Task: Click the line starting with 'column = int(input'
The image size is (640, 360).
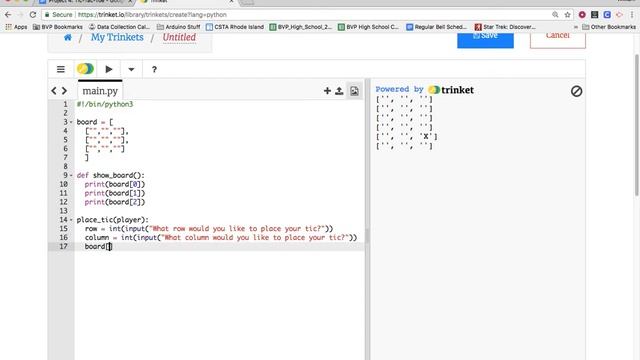Action: point(221,238)
